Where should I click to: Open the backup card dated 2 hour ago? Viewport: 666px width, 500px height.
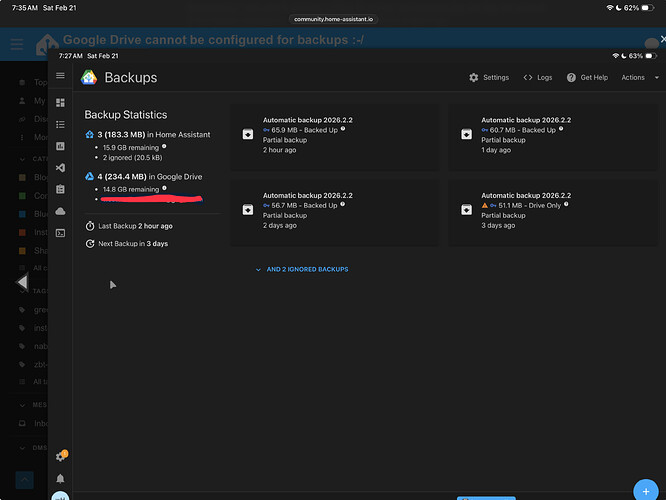pos(335,137)
